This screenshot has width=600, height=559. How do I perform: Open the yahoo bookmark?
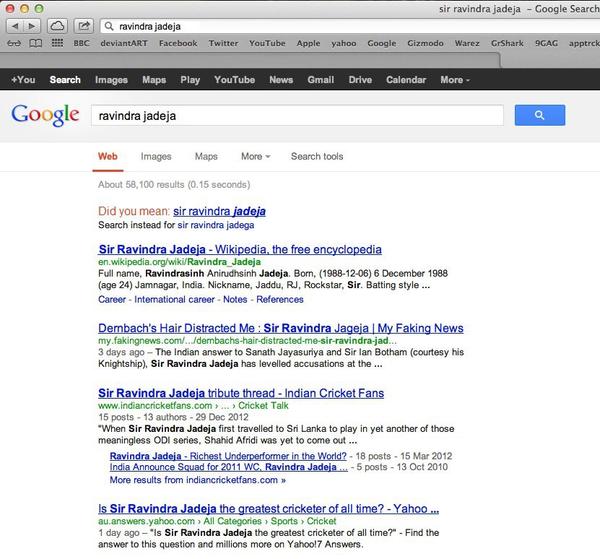click(x=344, y=43)
